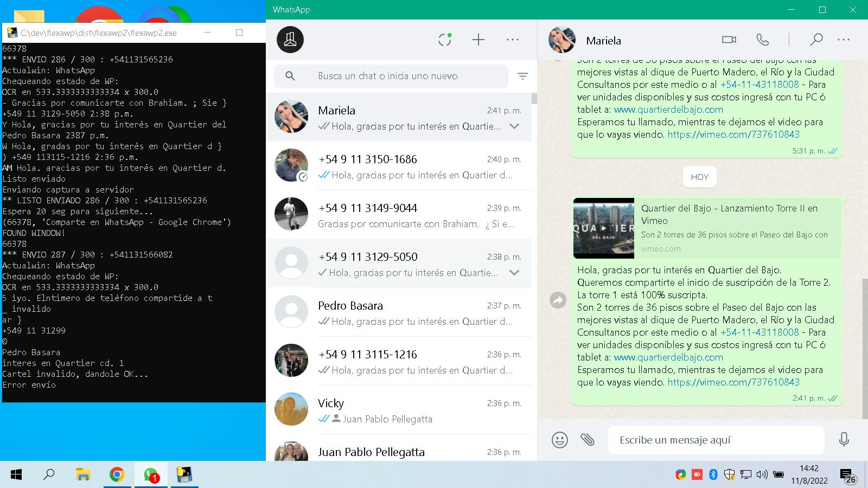Click the Windows Security shield tray icon
Viewport: 868px width, 488px height.
pyautogui.click(x=730, y=475)
